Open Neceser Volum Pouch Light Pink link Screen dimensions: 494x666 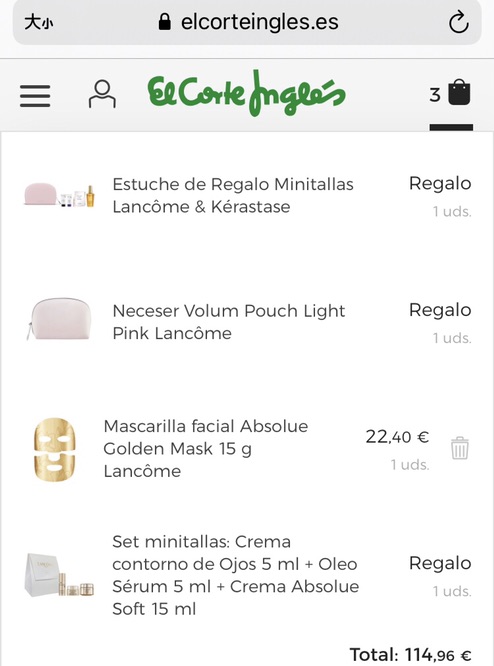point(229,322)
